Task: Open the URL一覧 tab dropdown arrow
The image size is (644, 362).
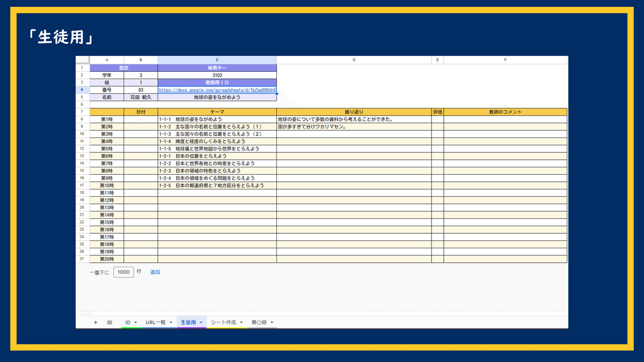Action: pos(171,322)
